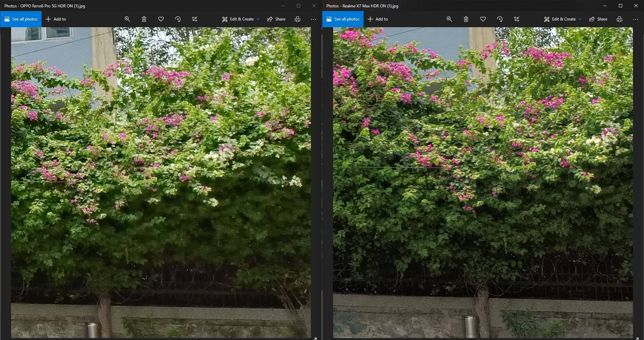The height and width of the screenshot is (340, 644).
Task: Expand Edit & Create in Realme window
Action: click(562, 19)
